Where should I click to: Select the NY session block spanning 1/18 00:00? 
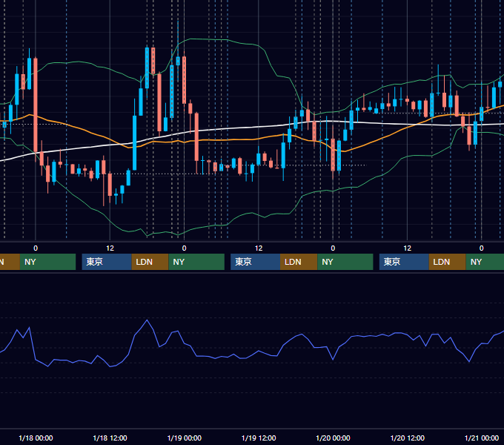coord(47,262)
